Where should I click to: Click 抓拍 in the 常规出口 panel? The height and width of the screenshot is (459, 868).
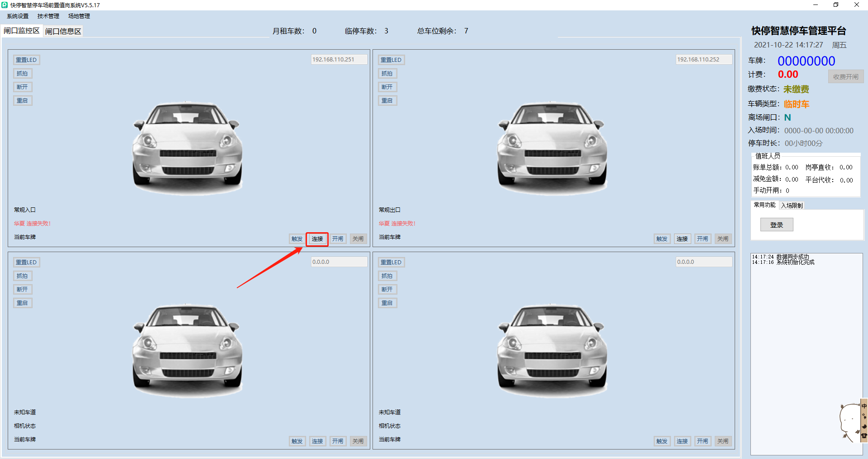click(x=387, y=74)
